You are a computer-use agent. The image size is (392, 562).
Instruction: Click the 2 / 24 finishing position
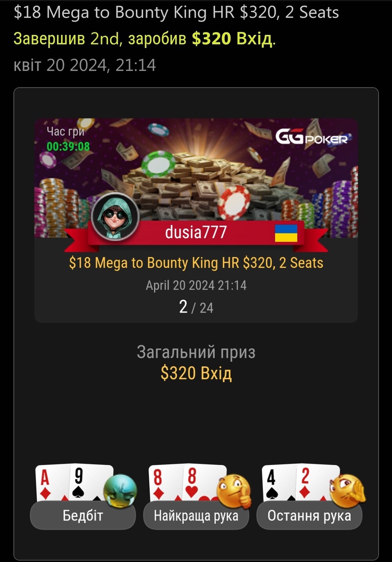(196, 307)
